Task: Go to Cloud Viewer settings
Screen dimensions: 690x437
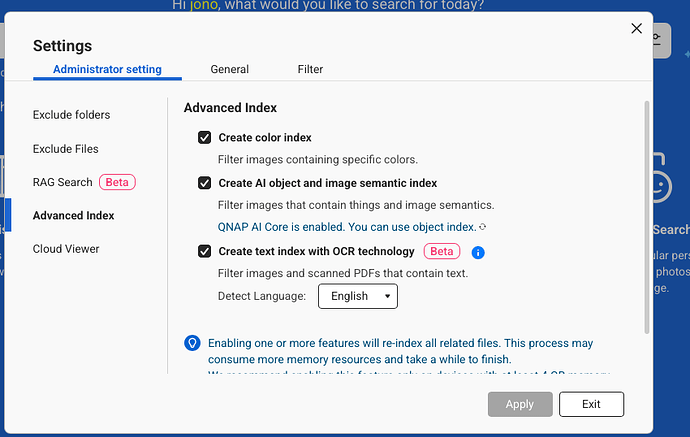Action: pos(66,249)
